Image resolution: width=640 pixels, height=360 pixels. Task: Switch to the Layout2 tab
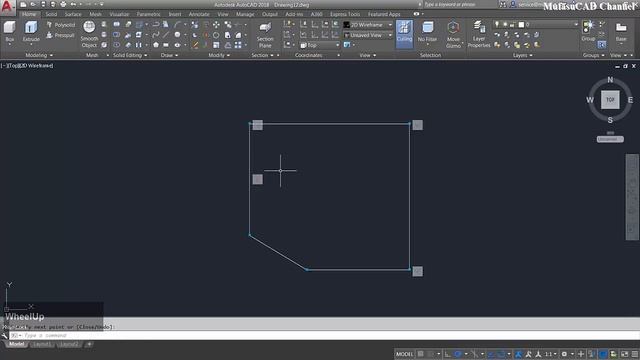69,344
